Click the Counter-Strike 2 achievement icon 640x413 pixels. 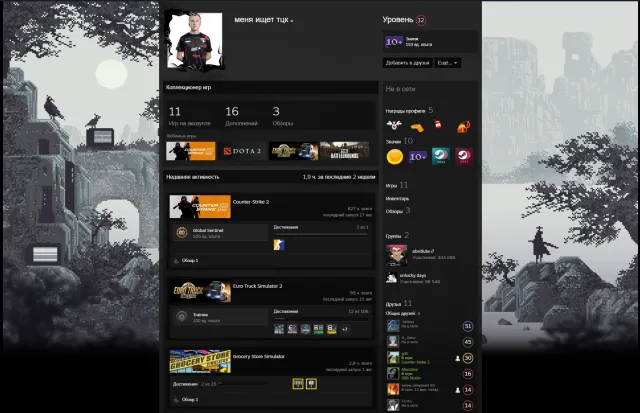[279, 244]
